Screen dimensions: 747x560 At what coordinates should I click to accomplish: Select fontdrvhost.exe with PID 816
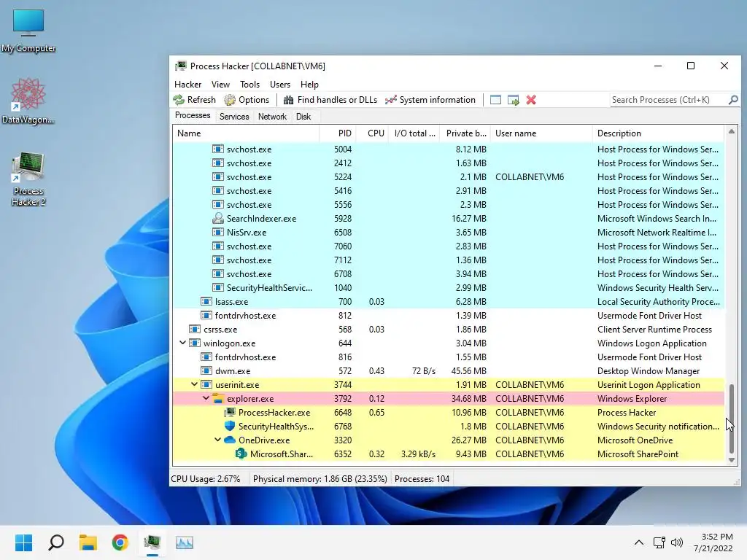(x=449, y=357)
